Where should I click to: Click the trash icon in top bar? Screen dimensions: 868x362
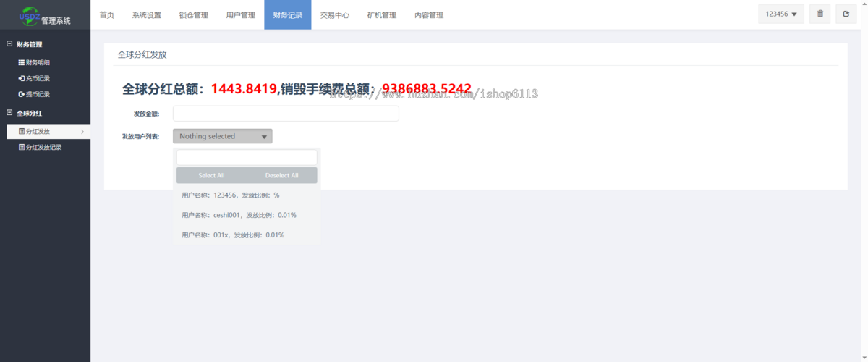click(820, 14)
